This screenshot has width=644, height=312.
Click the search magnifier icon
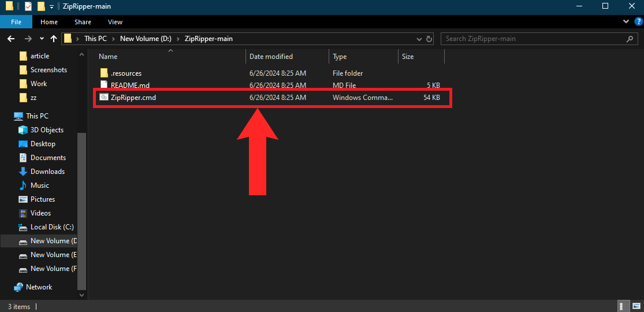click(x=630, y=39)
